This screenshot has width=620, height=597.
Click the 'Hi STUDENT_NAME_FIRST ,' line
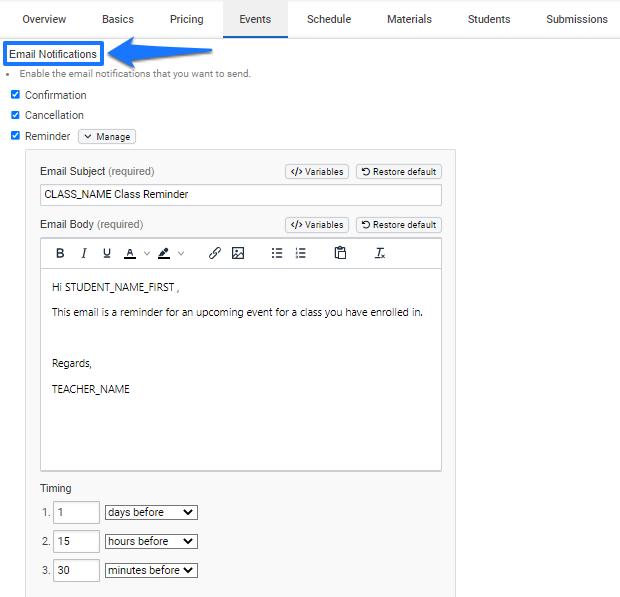tap(115, 287)
